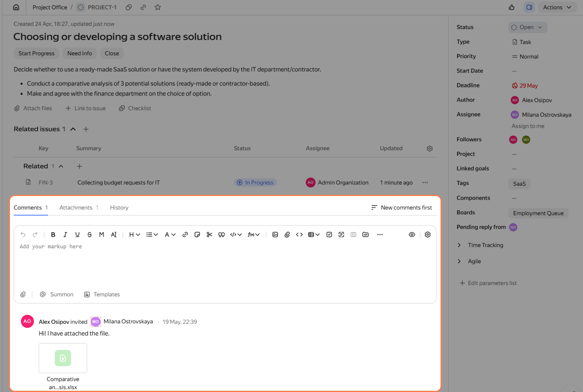The width and height of the screenshot is (583, 392).
Task: Toggle the right side panel
Action: [x=529, y=7]
